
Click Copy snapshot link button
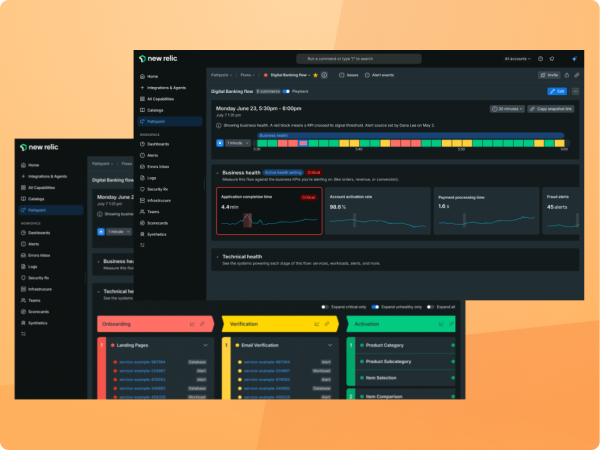551,109
